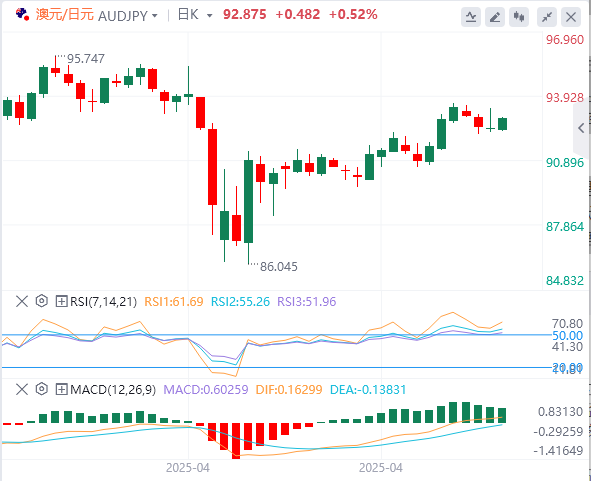Click the tallest MACD red histogram bar
Screen dimensions: 591x481
pyautogui.click(x=236, y=441)
